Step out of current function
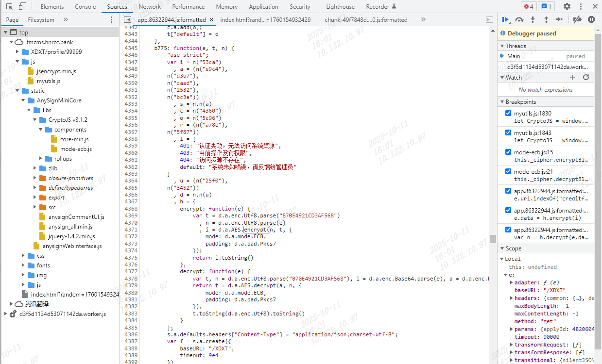Image resolution: width=602 pixels, height=364 pixels. (546, 19)
